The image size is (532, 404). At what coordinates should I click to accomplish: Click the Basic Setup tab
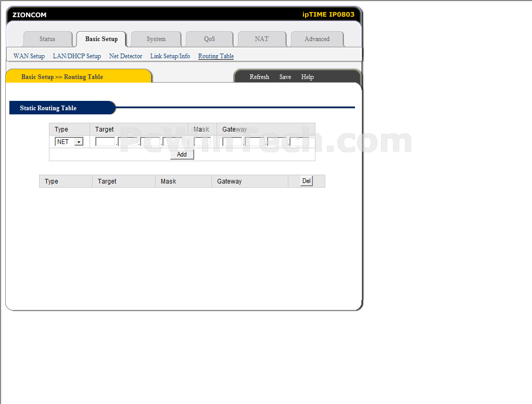[102, 39]
